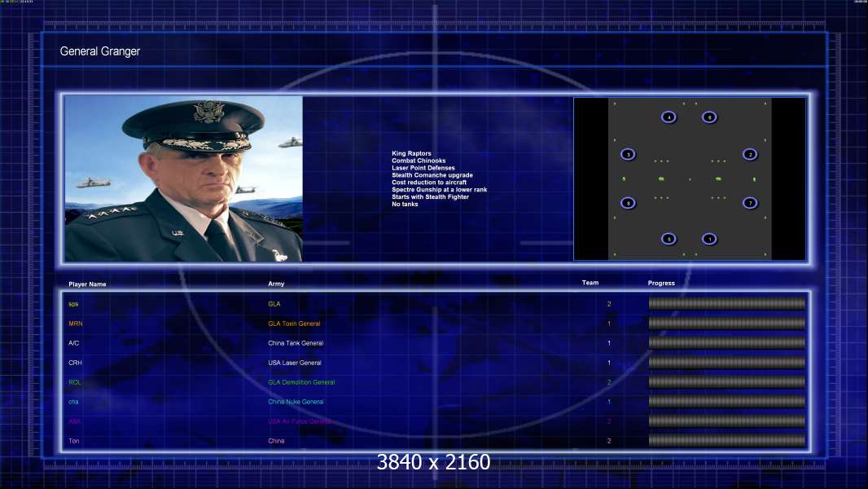This screenshot has width=868, height=489.
Task: Select player name MRN
Action: (76, 324)
